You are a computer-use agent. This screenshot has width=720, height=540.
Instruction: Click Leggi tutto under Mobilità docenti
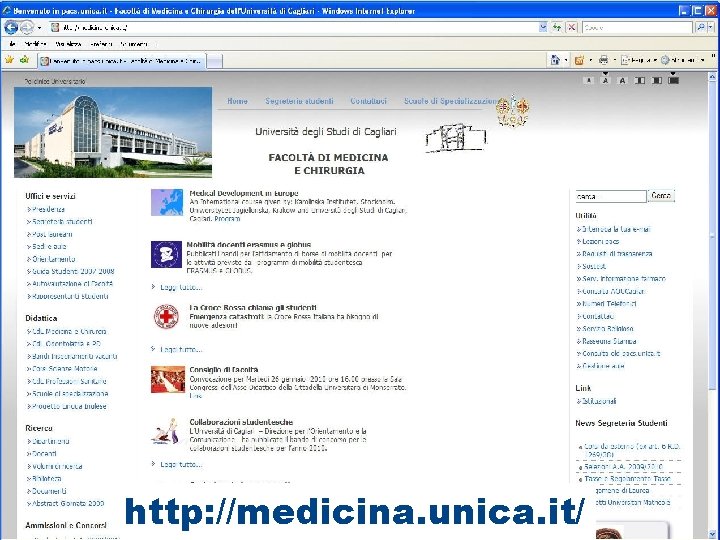pos(181,287)
